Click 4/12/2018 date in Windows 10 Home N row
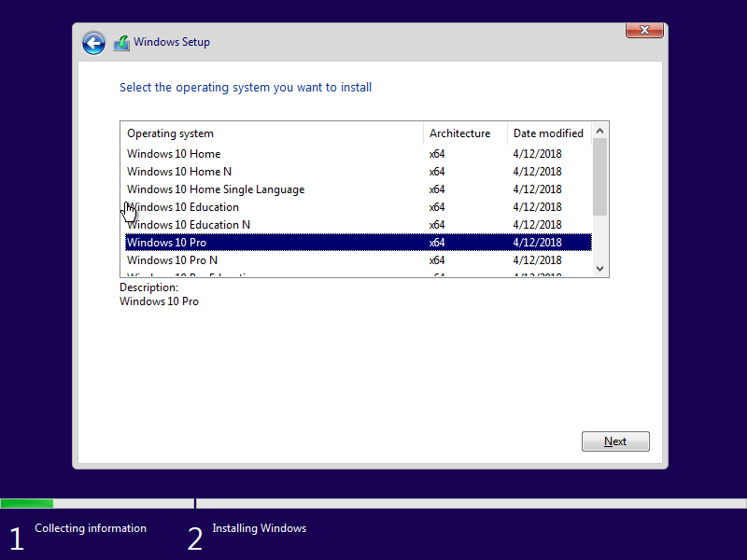Screen dimensions: 747x560 click(x=538, y=172)
